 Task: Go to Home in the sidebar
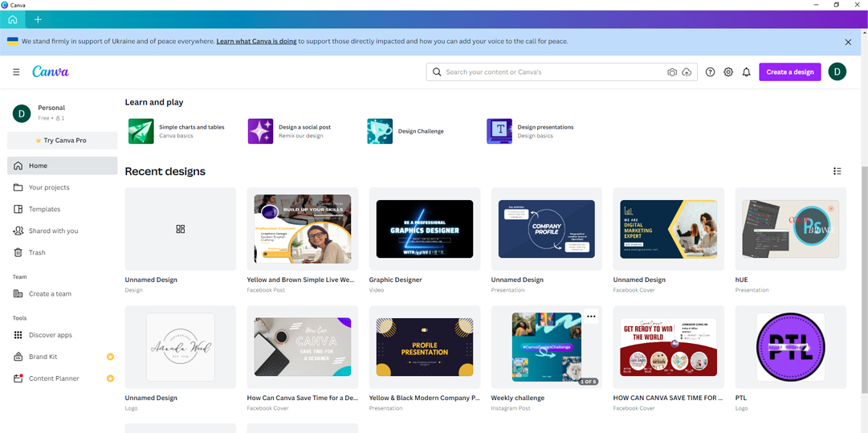(63, 165)
